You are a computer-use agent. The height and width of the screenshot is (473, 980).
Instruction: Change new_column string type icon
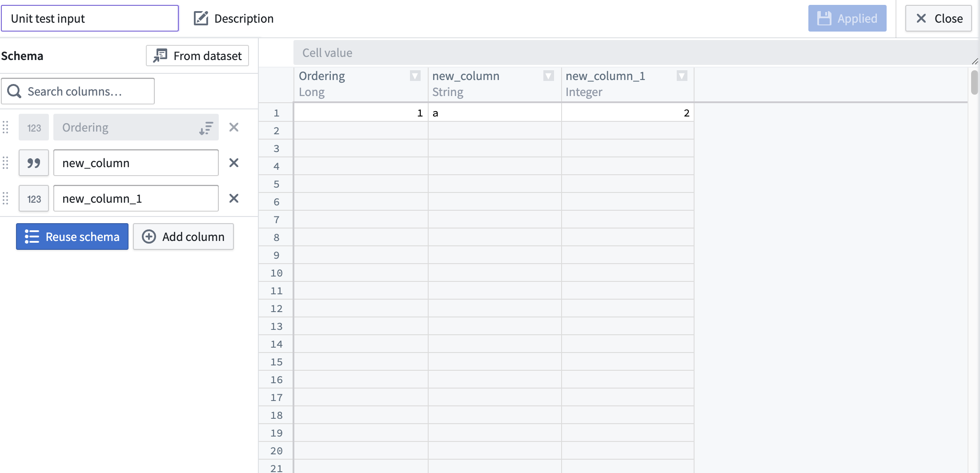[34, 163]
